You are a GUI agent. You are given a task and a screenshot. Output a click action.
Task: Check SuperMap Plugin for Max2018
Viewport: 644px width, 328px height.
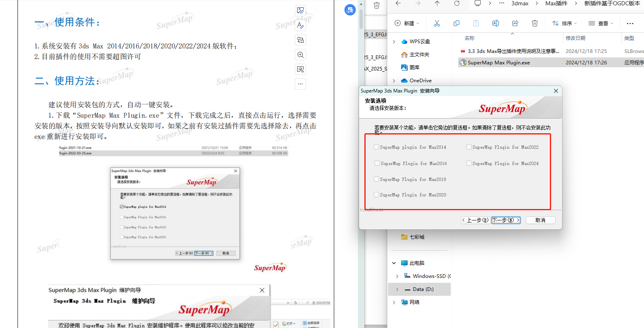tap(377, 179)
